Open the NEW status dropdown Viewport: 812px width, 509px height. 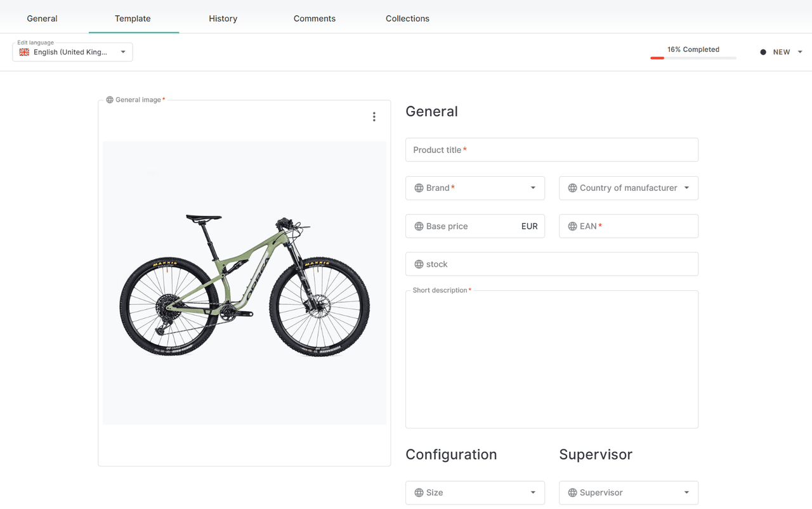[x=782, y=52]
